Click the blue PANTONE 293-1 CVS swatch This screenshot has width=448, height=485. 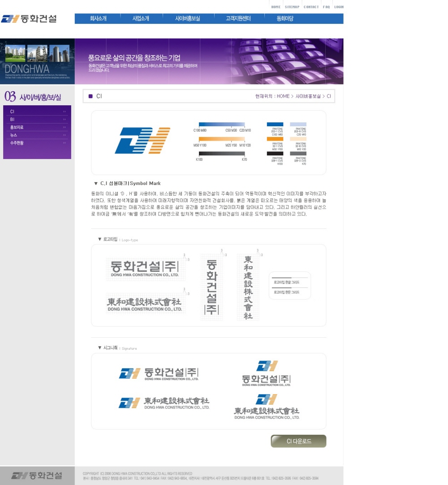point(275,124)
